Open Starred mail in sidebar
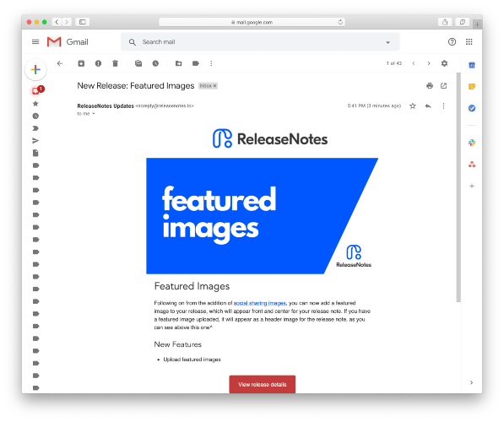This screenshot has height=422, width=504. coord(35,104)
